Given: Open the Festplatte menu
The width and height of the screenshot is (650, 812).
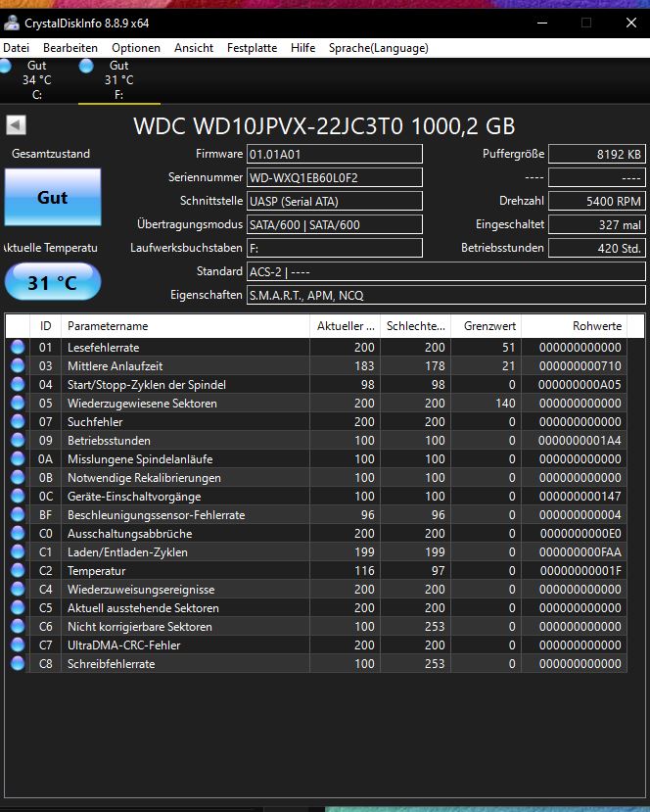Looking at the screenshot, I should pyautogui.click(x=252, y=48).
